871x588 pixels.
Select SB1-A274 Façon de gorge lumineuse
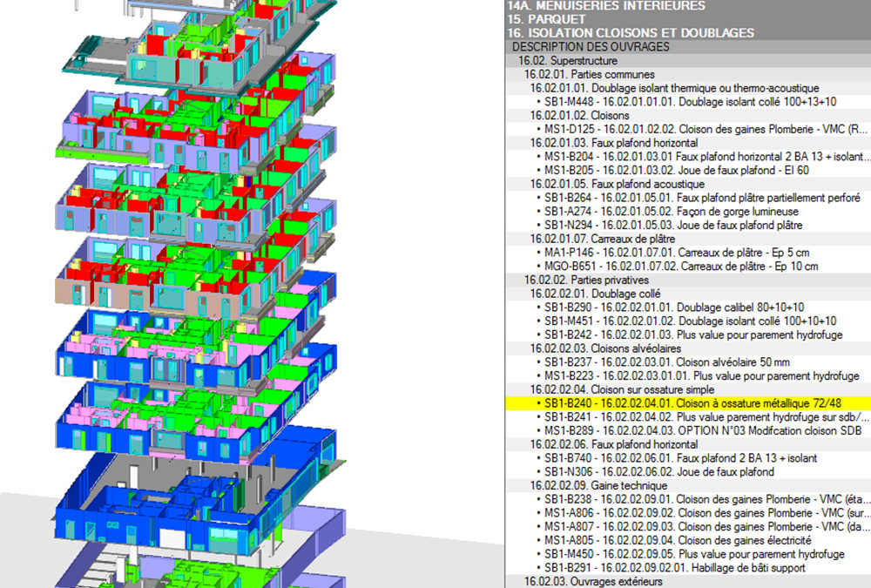688,211
